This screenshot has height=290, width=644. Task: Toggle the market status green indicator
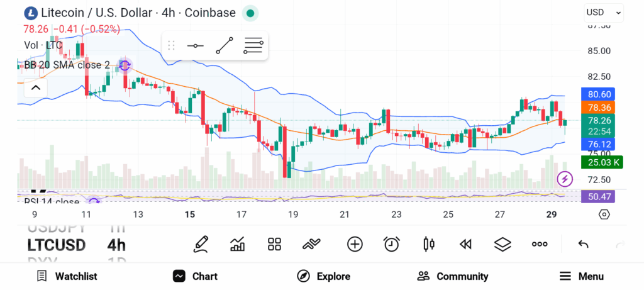[250, 13]
